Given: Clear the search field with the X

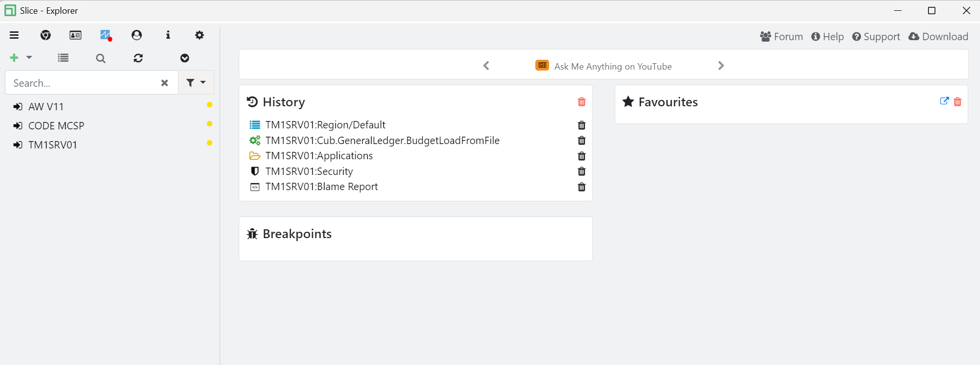Looking at the screenshot, I should [x=165, y=83].
